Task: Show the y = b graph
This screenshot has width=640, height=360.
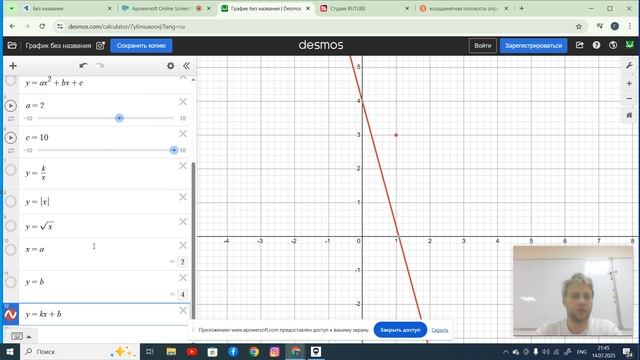Action: [11, 282]
